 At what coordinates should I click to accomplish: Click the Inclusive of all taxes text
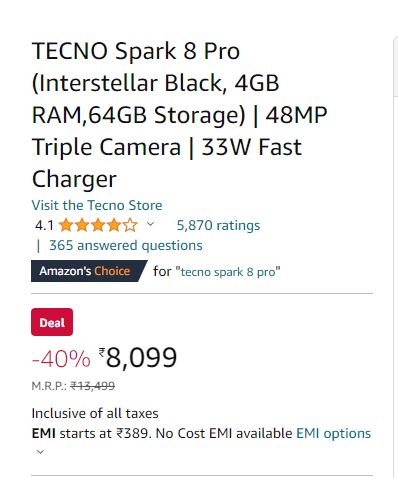pyautogui.click(x=95, y=413)
